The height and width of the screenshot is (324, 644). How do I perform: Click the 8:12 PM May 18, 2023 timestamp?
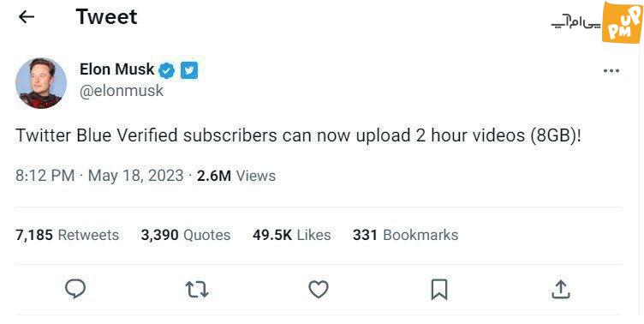click(99, 176)
